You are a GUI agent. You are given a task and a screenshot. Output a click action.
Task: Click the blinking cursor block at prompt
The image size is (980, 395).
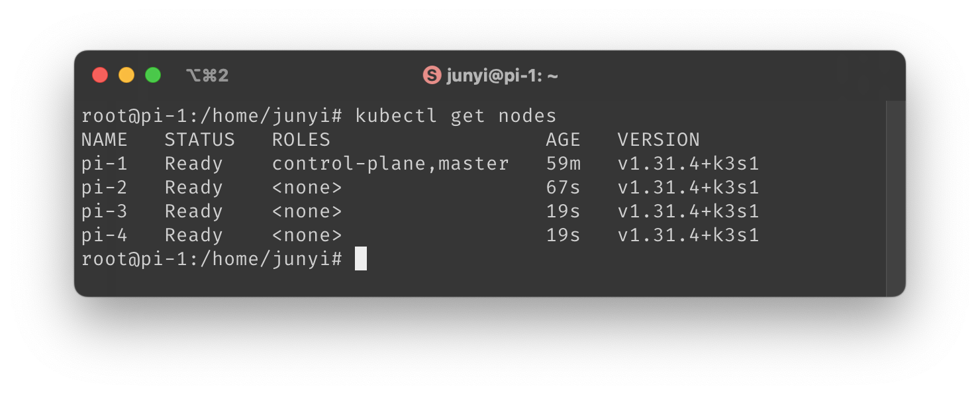(361, 258)
